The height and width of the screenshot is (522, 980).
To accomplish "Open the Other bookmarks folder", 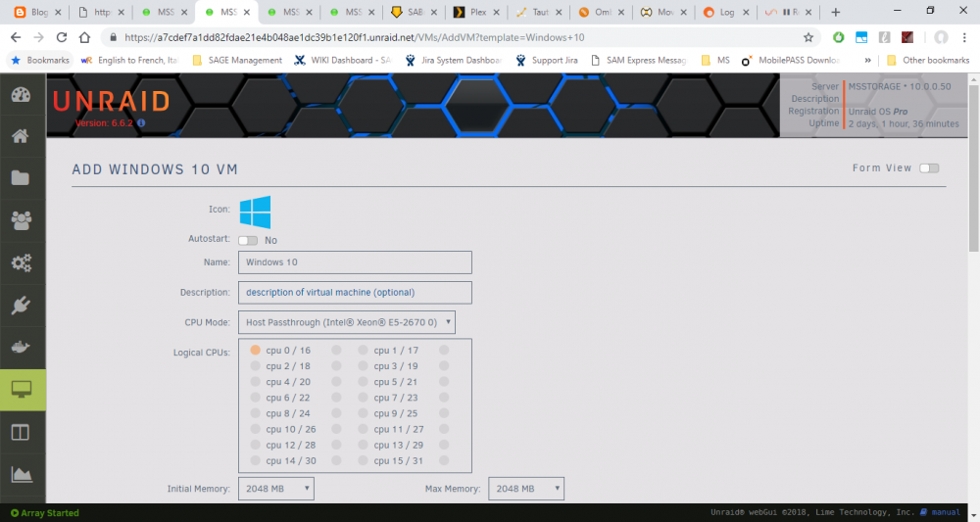I will coord(928,60).
